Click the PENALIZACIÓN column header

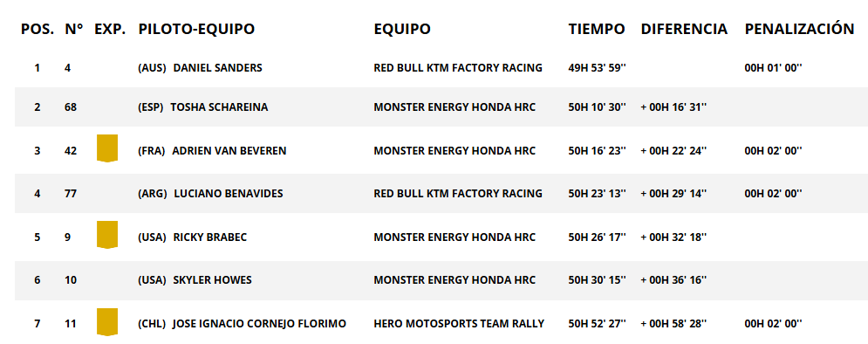click(799, 28)
